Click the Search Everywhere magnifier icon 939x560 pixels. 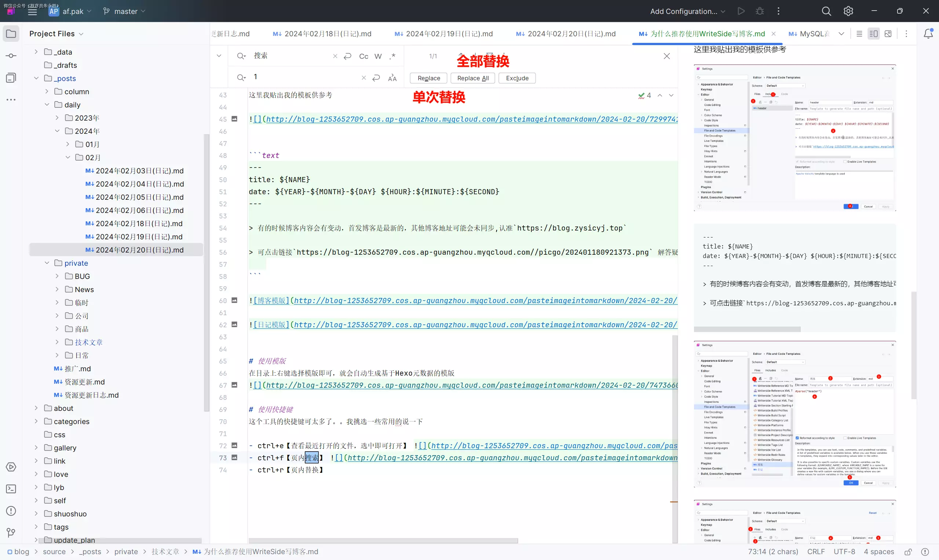pos(826,11)
